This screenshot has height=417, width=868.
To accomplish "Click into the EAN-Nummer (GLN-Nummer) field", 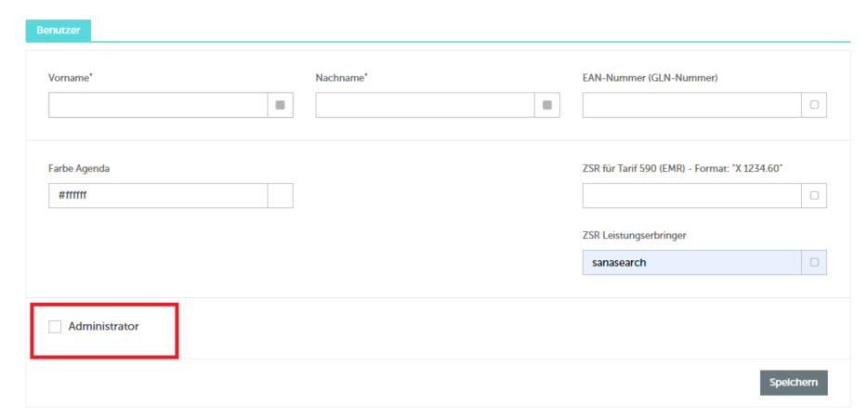I will 692,105.
